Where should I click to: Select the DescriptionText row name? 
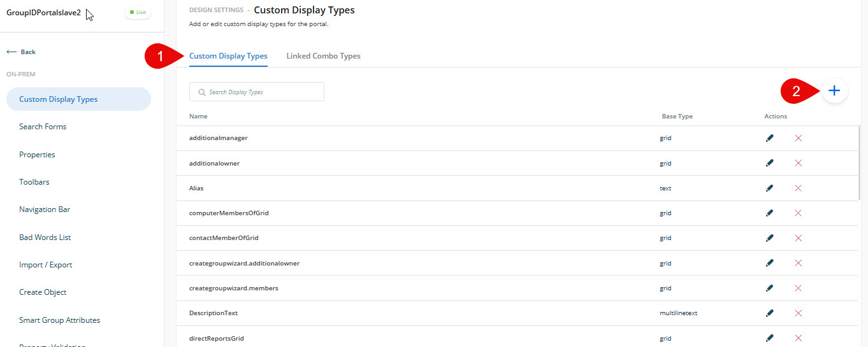click(213, 313)
